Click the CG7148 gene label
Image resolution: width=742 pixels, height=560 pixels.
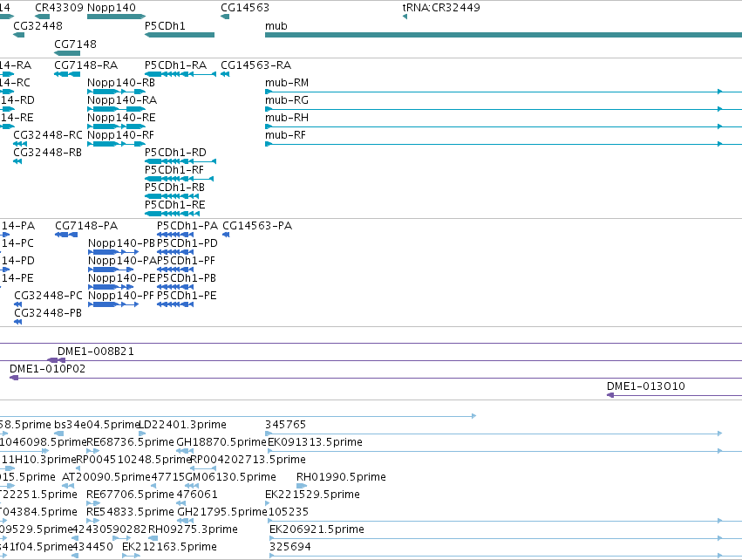pyautogui.click(x=75, y=44)
